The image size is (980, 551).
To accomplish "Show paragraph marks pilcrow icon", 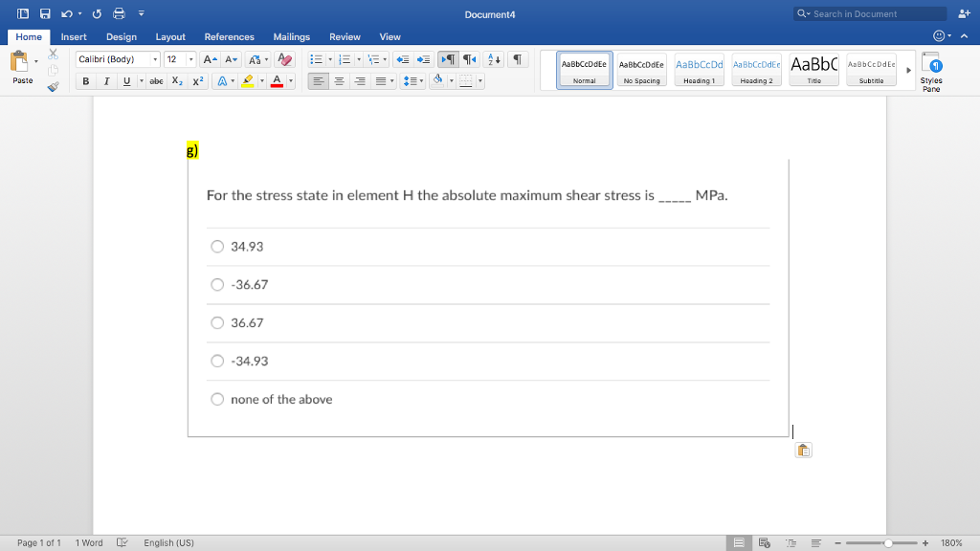I will [518, 59].
